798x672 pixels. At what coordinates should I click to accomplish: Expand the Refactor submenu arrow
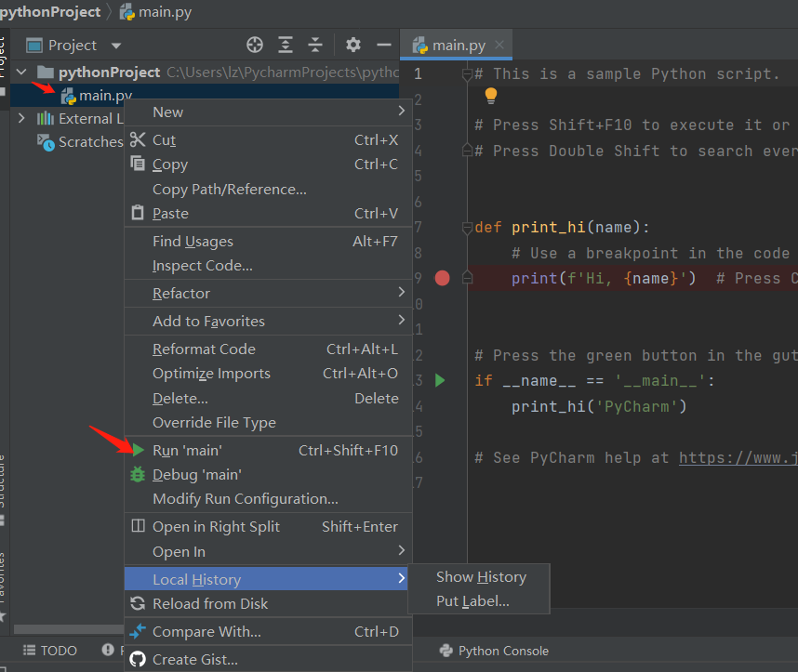(402, 292)
